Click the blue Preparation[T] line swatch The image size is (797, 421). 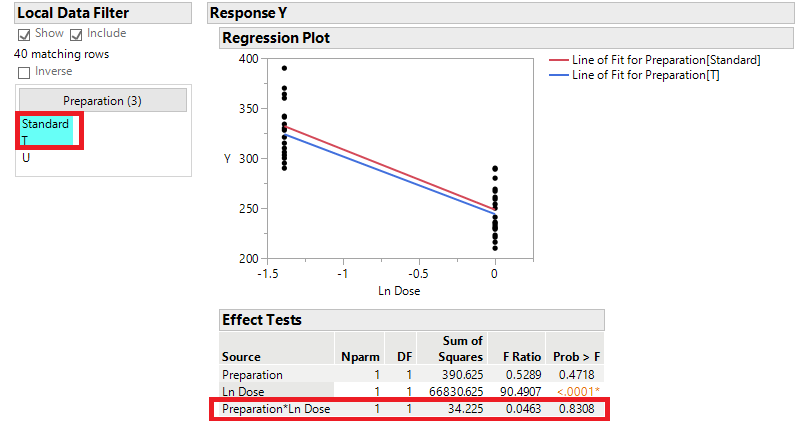(x=557, y=75)
